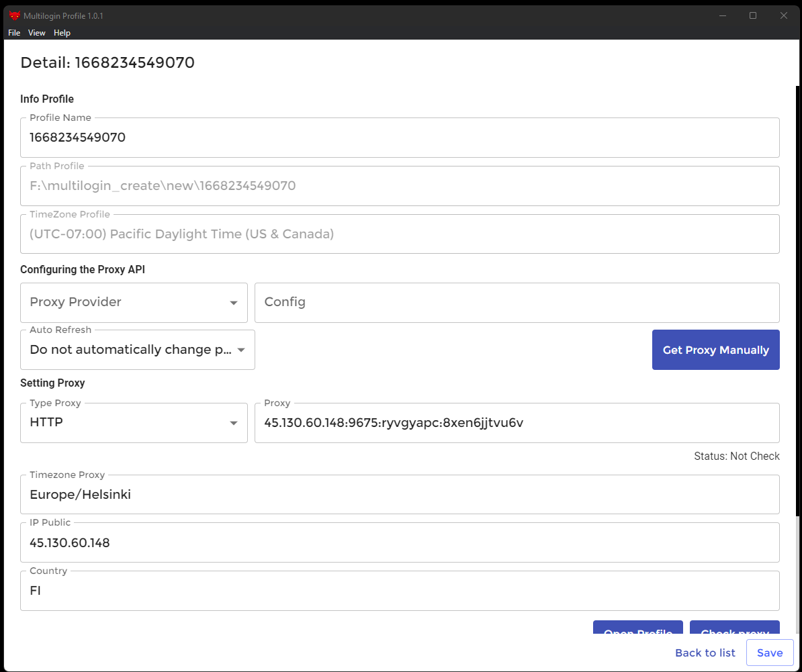
Task: Click the Back to list link
Action: pyautogui.click(x=705, y=653)
